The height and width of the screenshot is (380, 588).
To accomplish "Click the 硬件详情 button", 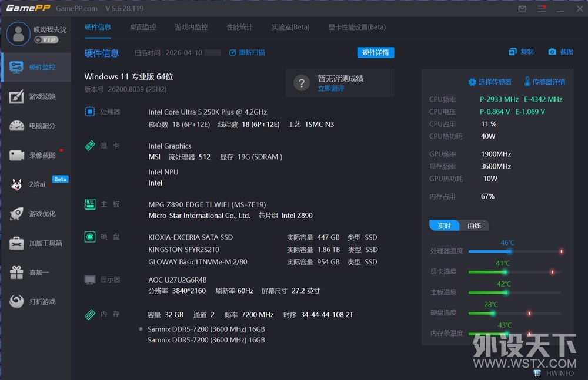I will click(x=375, y=52).
